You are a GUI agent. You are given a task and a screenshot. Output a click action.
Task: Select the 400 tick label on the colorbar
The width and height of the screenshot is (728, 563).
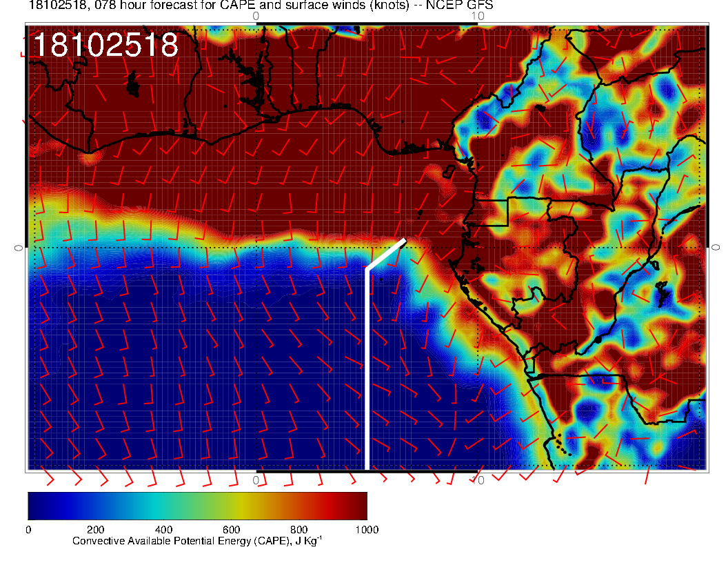(163, 530)
